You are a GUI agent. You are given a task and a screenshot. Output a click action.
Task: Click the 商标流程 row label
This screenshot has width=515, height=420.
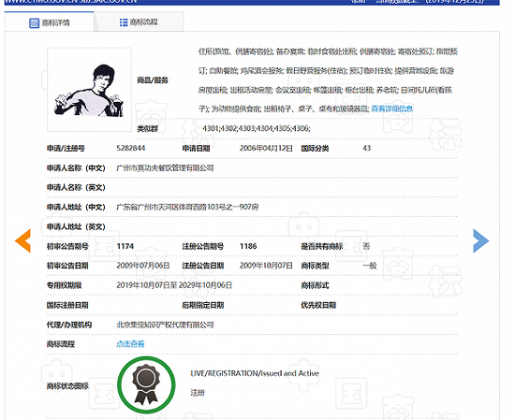61,344
